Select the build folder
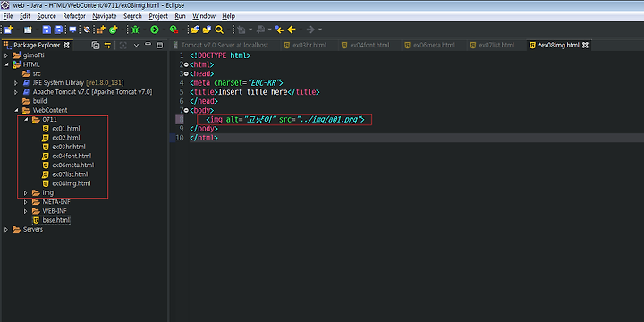Screen dimensions: 644x322 [x=40, y=101]
